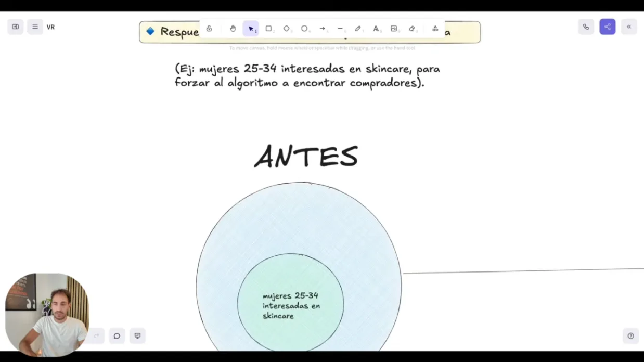This screenshot has width=644, height=362.
Task: Click the VR scene name
Action: [x=50, y=27]
